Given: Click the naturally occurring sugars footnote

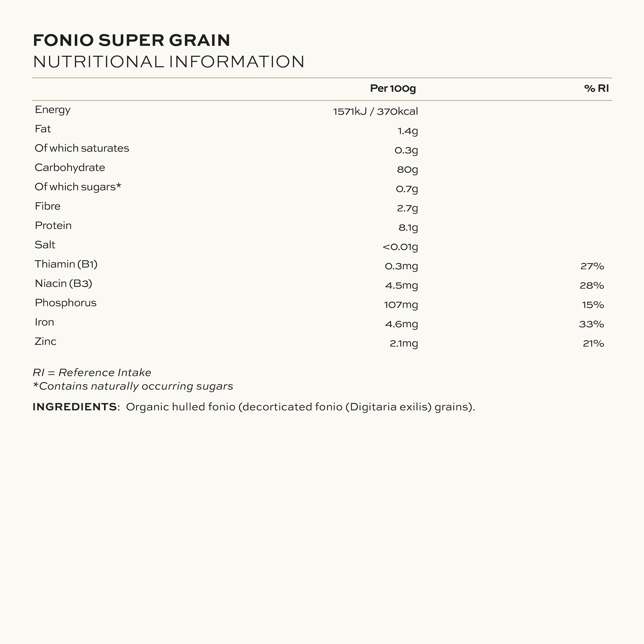Looking at the screenshot, I should coord(133,386).
